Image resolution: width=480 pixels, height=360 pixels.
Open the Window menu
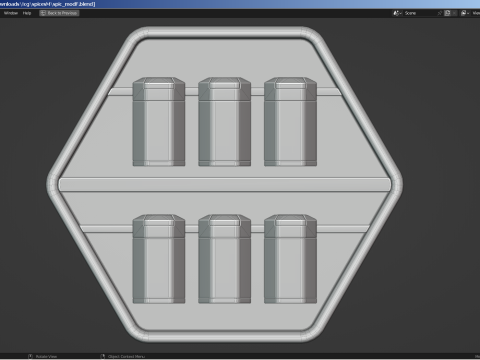tap(11, 13)
